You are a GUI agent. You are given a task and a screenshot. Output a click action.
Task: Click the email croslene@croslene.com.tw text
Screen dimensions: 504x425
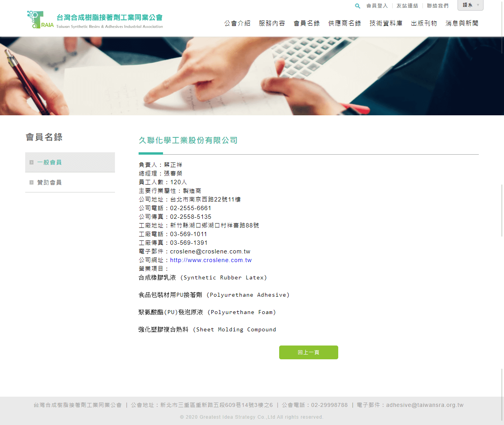tap(210, 251)
